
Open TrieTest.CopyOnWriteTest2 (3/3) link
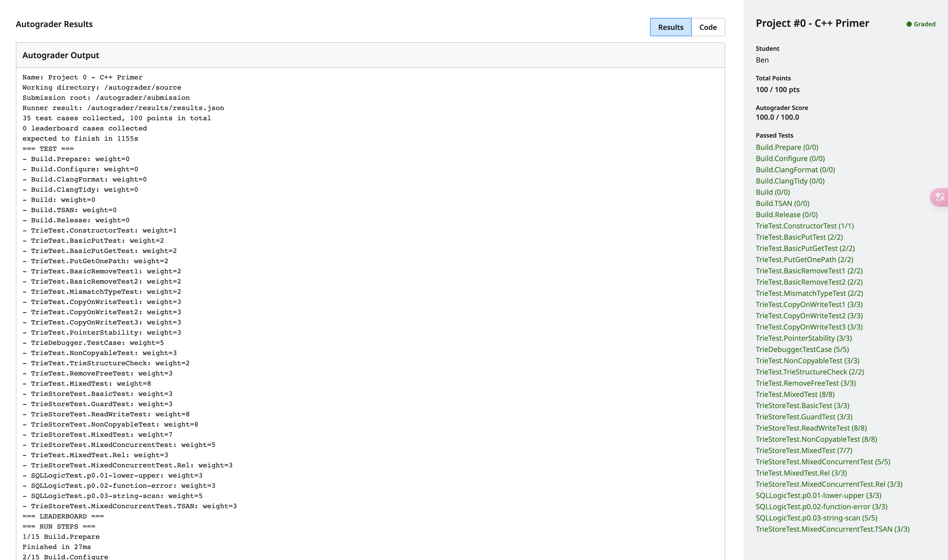point(809,316)
